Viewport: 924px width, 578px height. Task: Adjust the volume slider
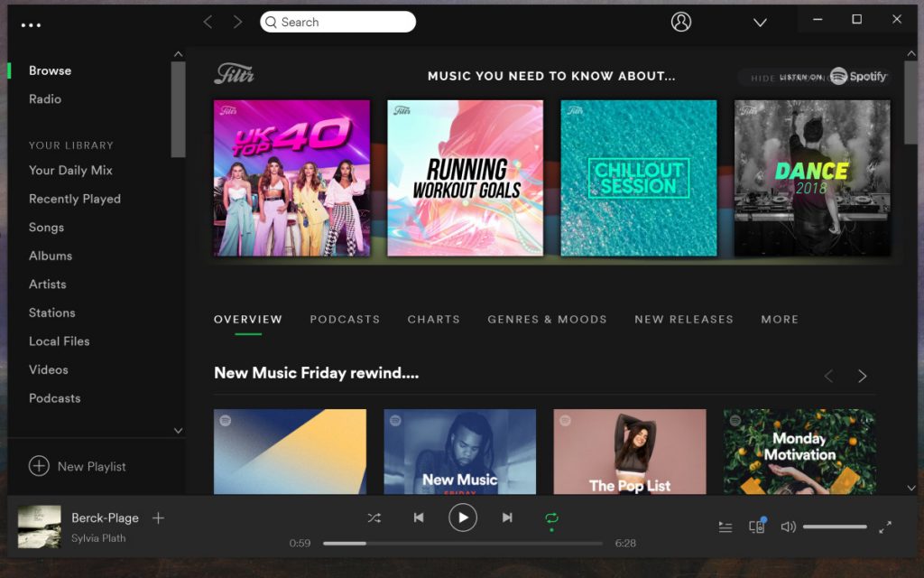point(835,527)
